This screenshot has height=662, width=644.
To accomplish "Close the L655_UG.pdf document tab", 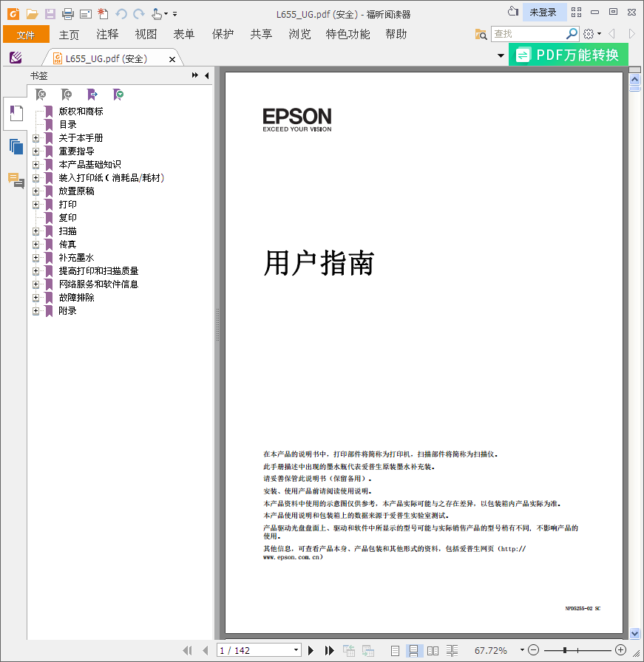I will (172, 60).
